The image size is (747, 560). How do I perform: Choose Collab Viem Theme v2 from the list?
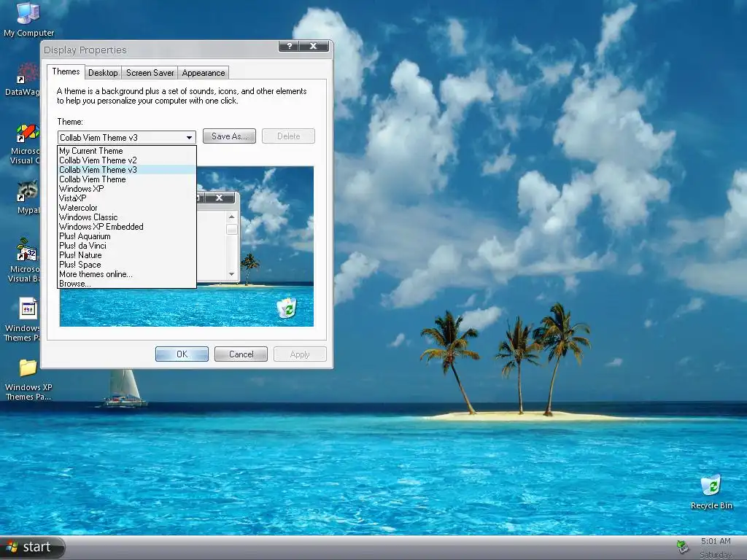pyautogui.click(x=127, y=160)
